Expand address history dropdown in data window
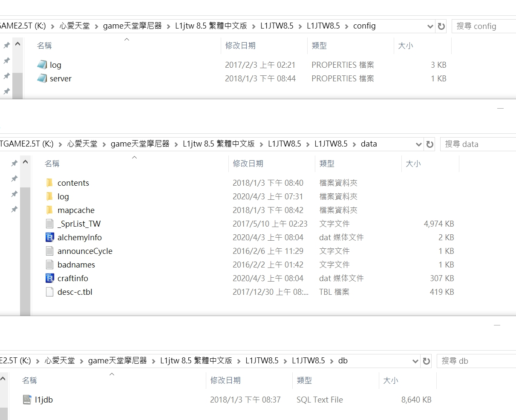Image resolution: width=516 pixels, height=420 pixels. [418, 144]
